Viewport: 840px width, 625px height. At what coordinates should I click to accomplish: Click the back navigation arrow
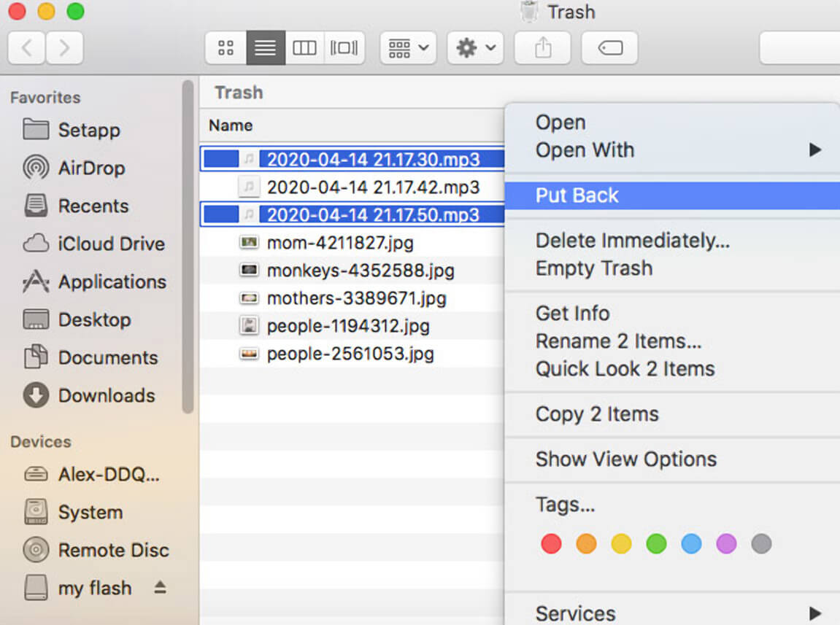coord(26,47)
